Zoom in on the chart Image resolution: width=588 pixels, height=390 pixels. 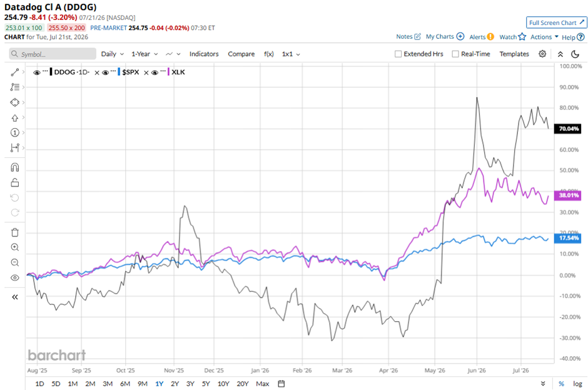[x=14, y=247]
